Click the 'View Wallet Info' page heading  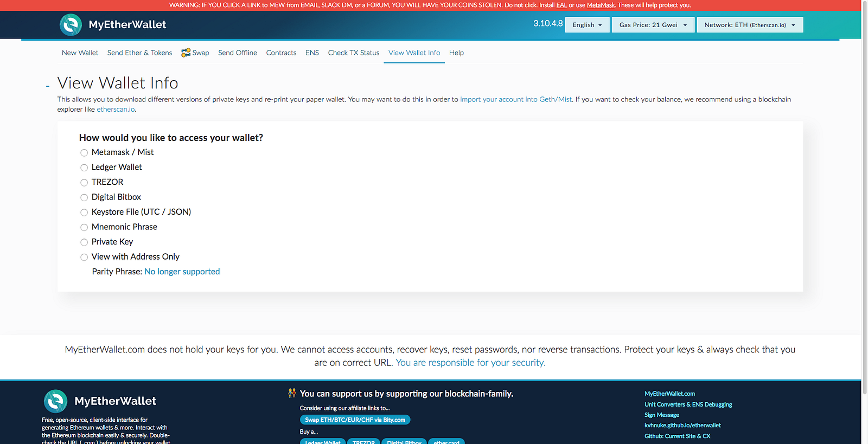118,83
